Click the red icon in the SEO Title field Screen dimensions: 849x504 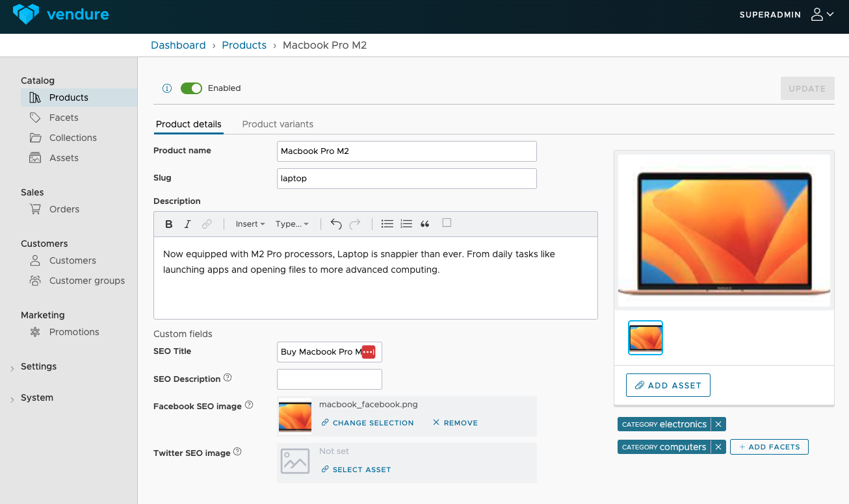pos(369,352)
